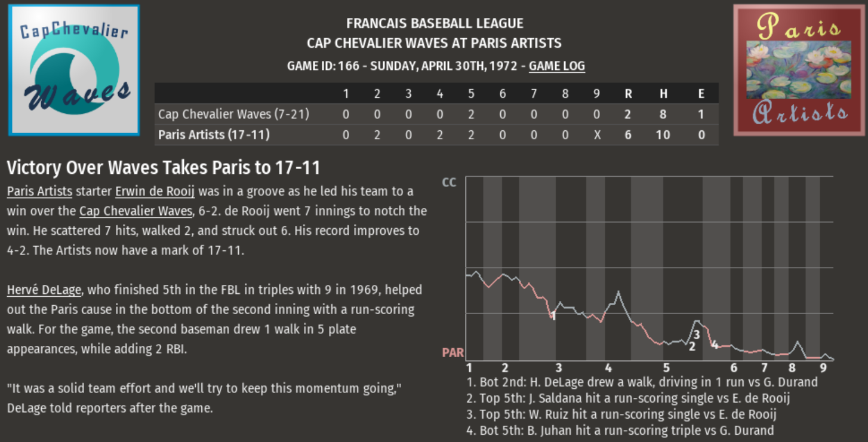Click marker 3 on the win probability graph
868x442 pixels.
click(x=696, y=334)
